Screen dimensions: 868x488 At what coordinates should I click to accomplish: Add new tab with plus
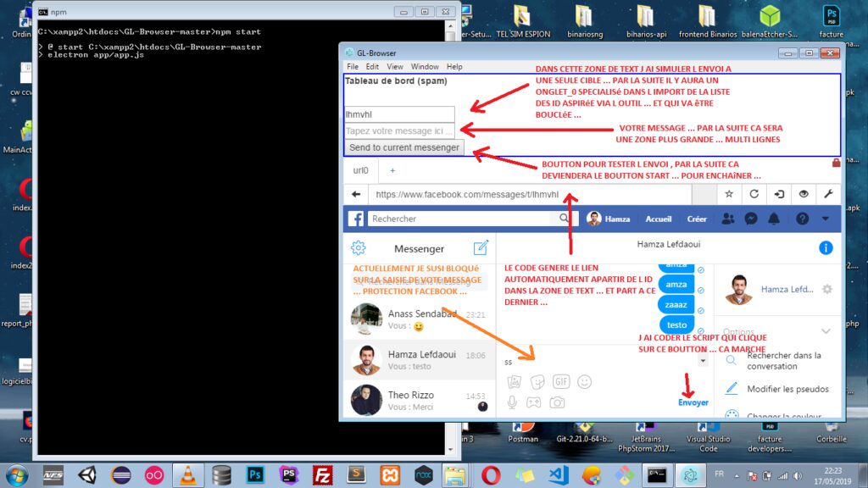click(x=392, y=170)
